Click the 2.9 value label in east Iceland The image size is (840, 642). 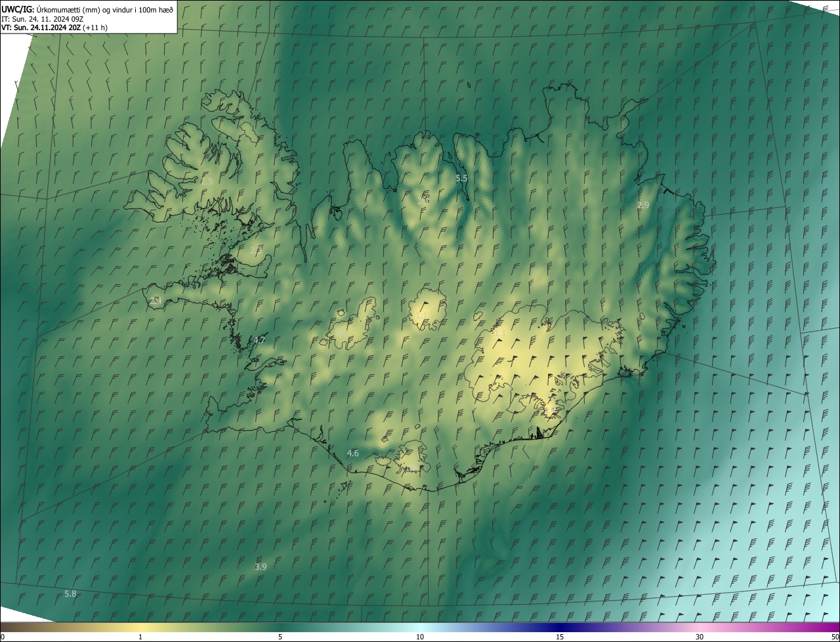[x=643, y=205]
